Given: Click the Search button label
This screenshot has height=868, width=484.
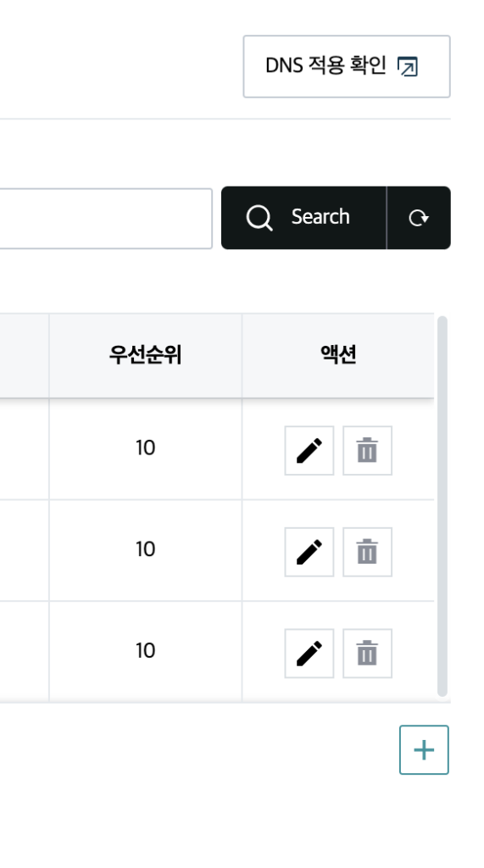Looking at the screenshot, I should [320, 217].
